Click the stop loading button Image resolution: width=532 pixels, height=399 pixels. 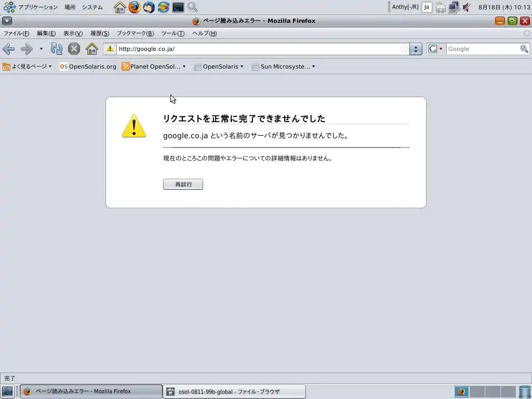pos(74,49)
